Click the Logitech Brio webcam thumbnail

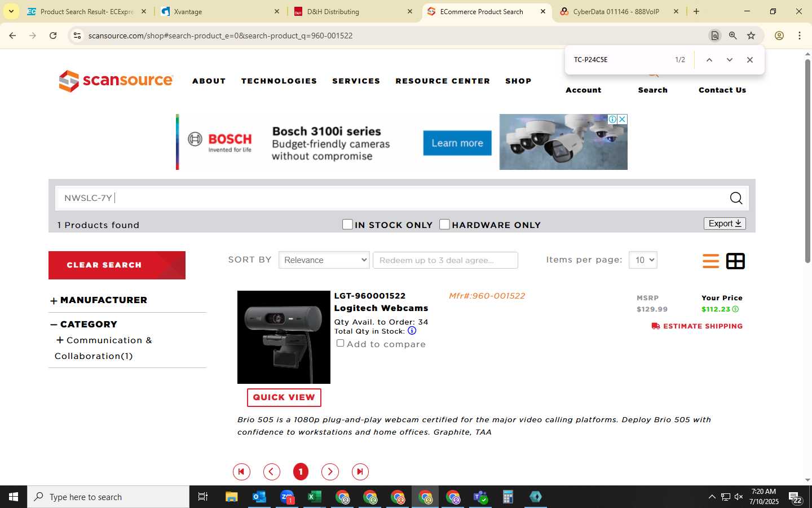click(x=284, y=337)
